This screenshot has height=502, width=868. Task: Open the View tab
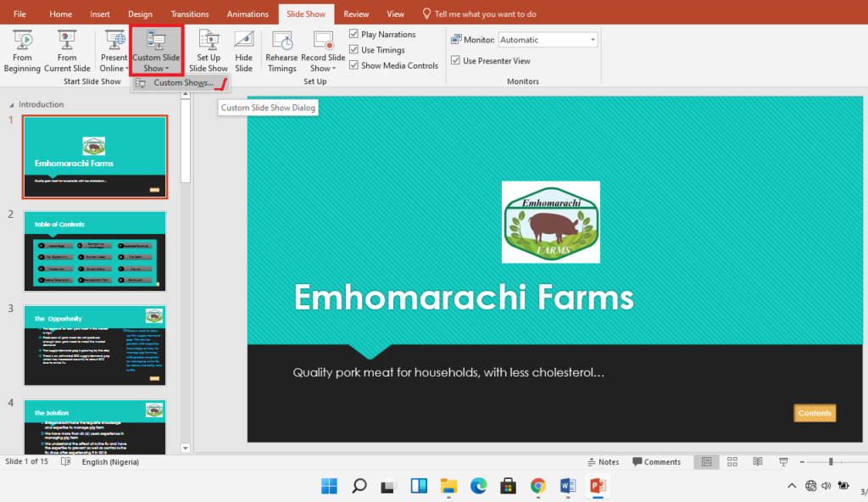(395, 14)
